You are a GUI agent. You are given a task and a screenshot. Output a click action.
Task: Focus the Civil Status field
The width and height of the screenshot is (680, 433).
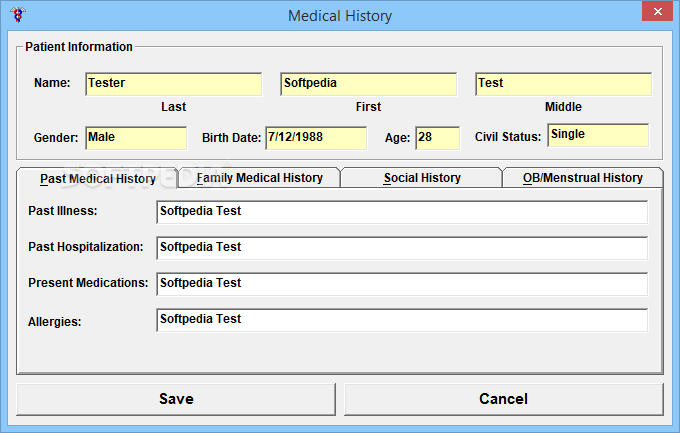pyautogui.click(x=597, y=135)
